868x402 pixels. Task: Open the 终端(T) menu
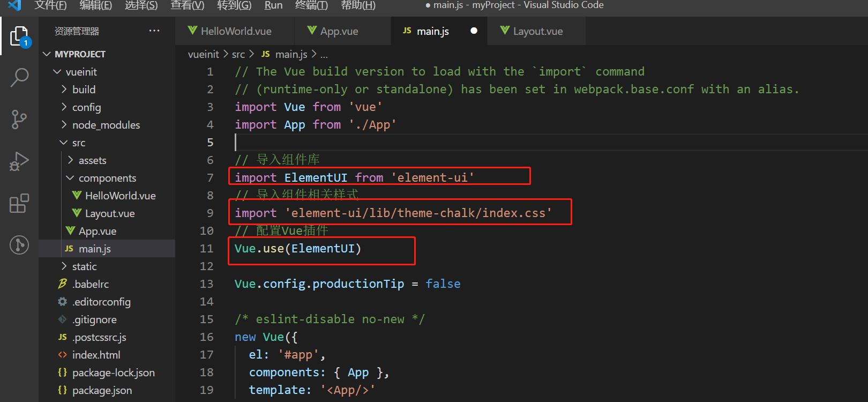pyautogui.click(x=311, y=5)
